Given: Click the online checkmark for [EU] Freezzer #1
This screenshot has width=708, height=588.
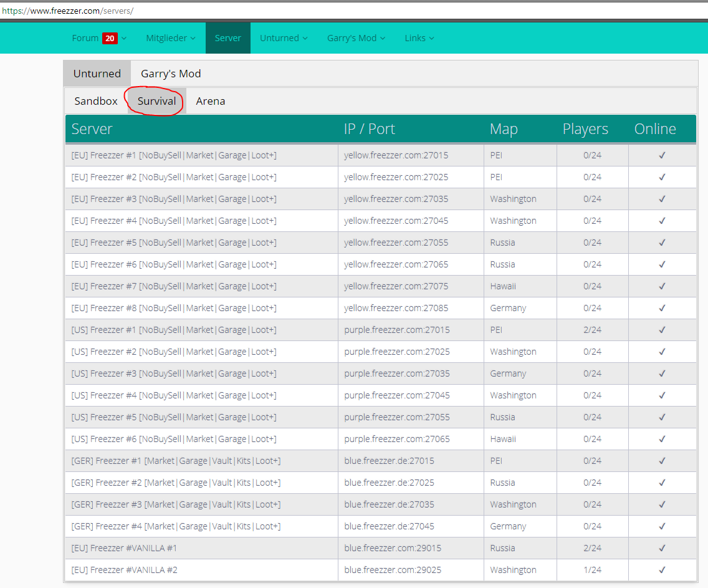Looking at the screenshot, I should coord(662,155).
